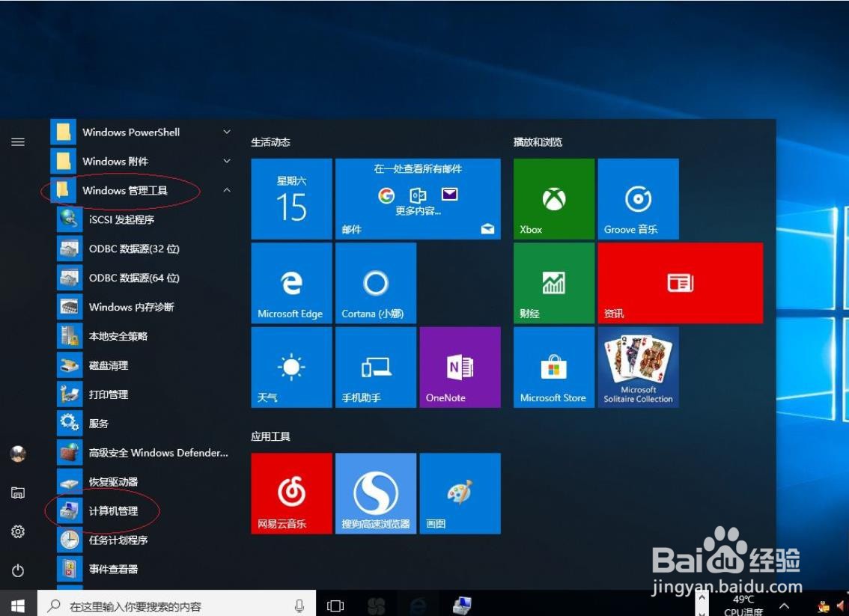This screenshot has width=849, height=616.
Task: Open the 网易云音乐 tile
Action: point(291,492)
